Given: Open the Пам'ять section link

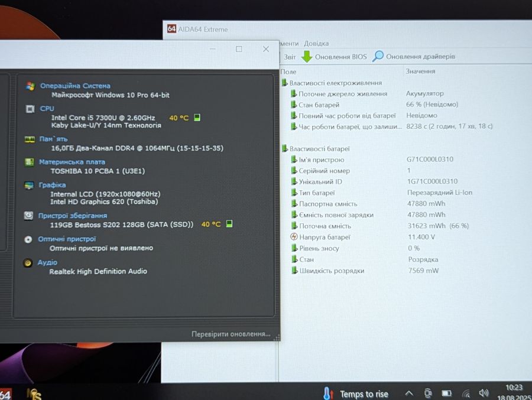Looking at the screenshot, I should pos(54,139).
